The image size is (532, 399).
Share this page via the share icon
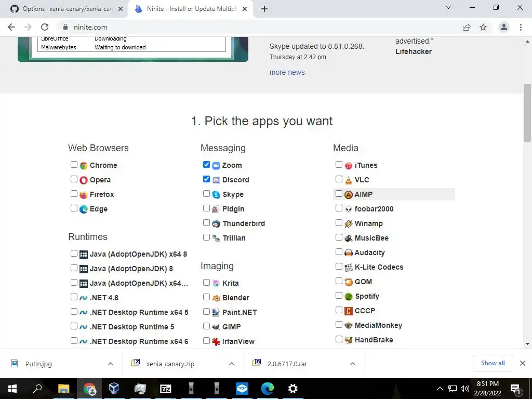(467, 27)
